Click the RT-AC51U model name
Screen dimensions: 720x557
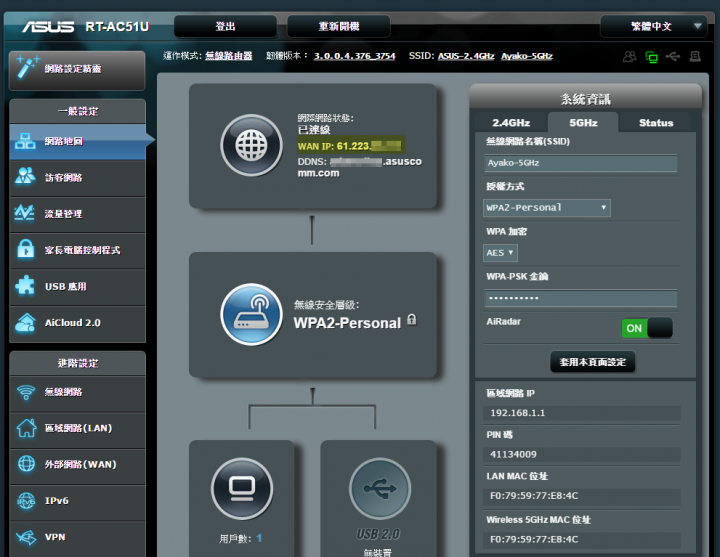click(117, 27)
